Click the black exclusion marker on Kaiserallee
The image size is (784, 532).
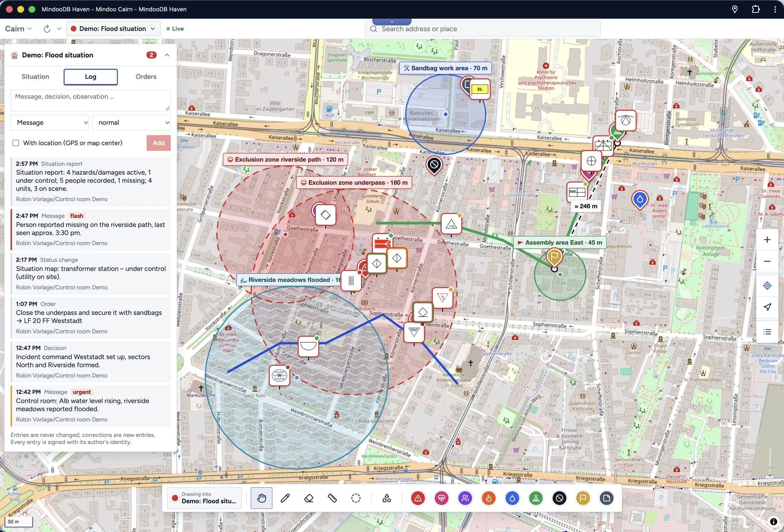point(434,165)
